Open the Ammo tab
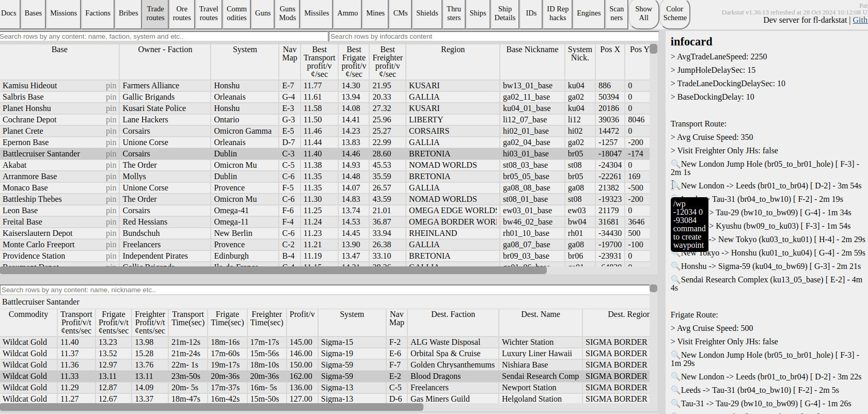 pyautogui.click(x=348, y=13)
